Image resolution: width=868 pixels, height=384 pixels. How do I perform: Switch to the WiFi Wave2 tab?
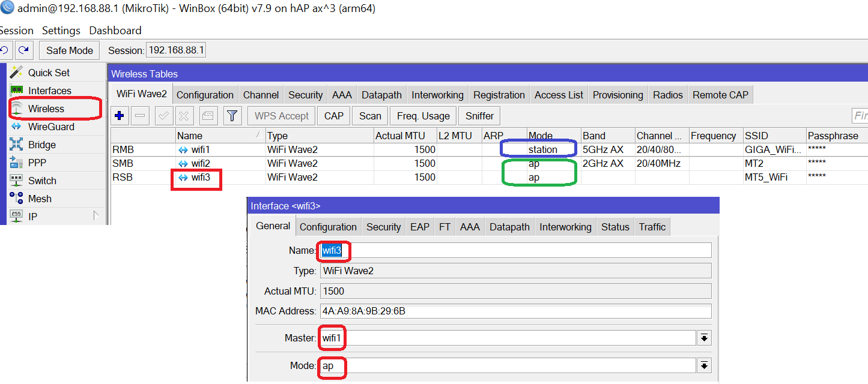(x=142, y=94)
